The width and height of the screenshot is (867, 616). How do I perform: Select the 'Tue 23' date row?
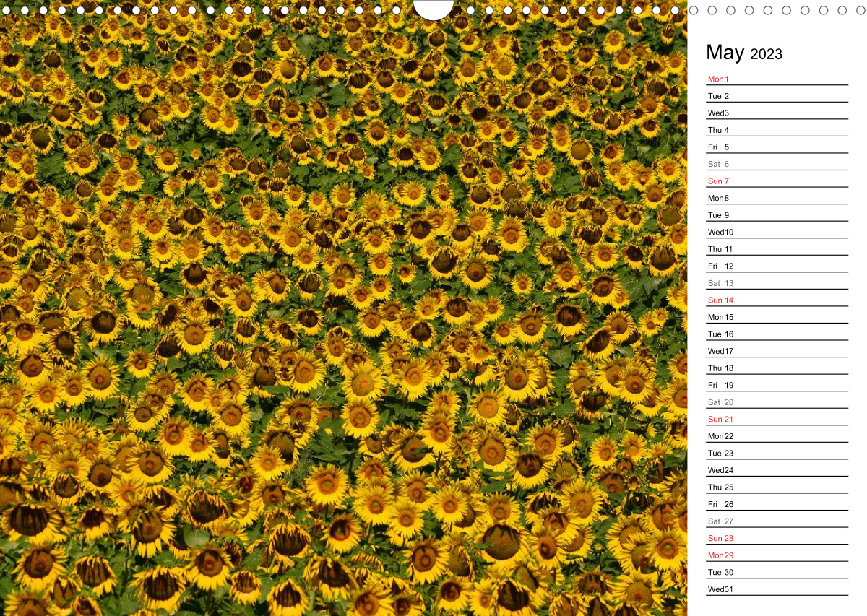tap(777, 451)
